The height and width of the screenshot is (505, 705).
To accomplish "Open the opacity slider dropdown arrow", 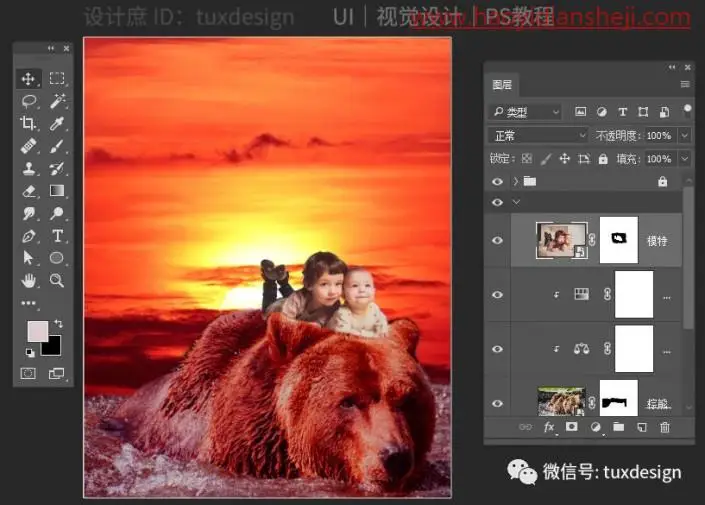I will coord(684,135).
